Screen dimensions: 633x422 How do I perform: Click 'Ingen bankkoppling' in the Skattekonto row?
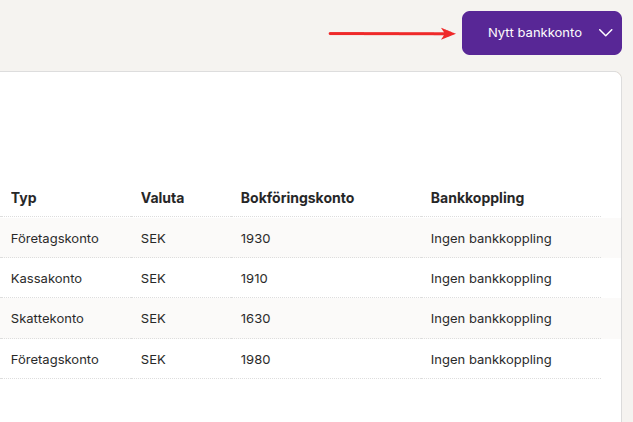[x=491, y=318]
